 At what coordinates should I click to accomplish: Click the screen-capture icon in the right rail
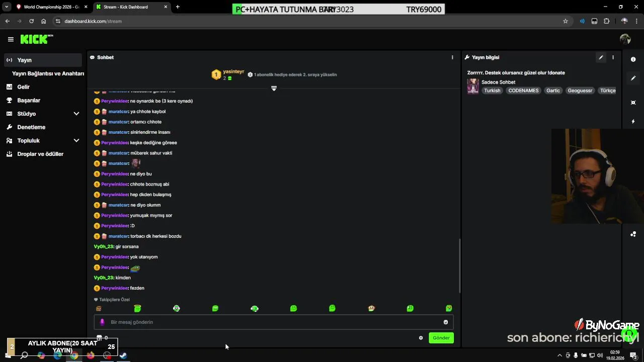[x=633, y=103]
